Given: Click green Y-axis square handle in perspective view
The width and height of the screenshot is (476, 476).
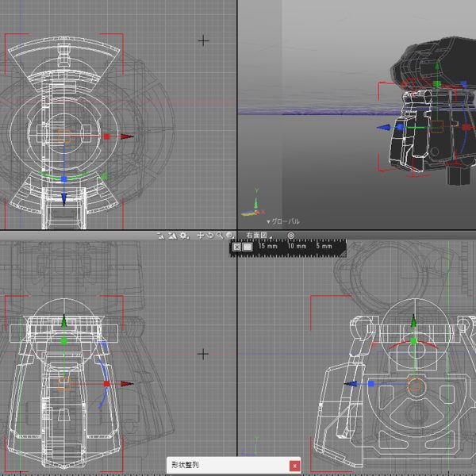Looking at the screenshot, I should [x=437, y=84].
